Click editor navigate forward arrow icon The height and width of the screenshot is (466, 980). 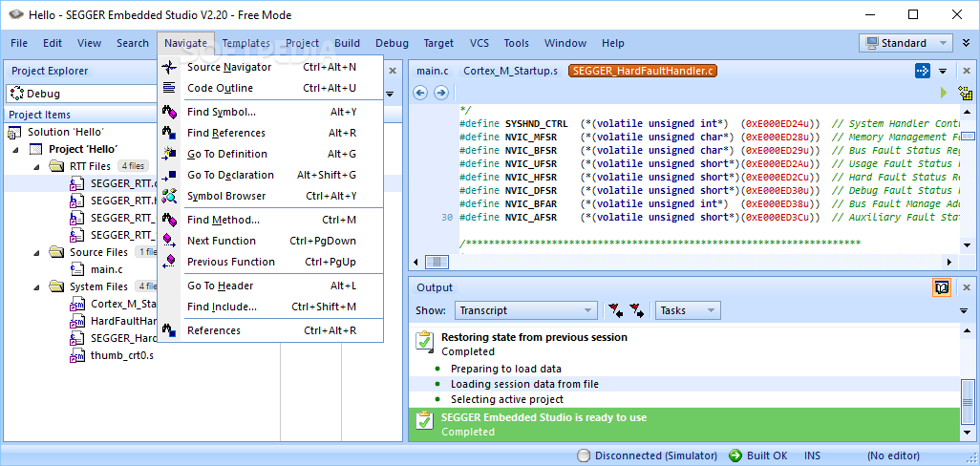point(441,93)
